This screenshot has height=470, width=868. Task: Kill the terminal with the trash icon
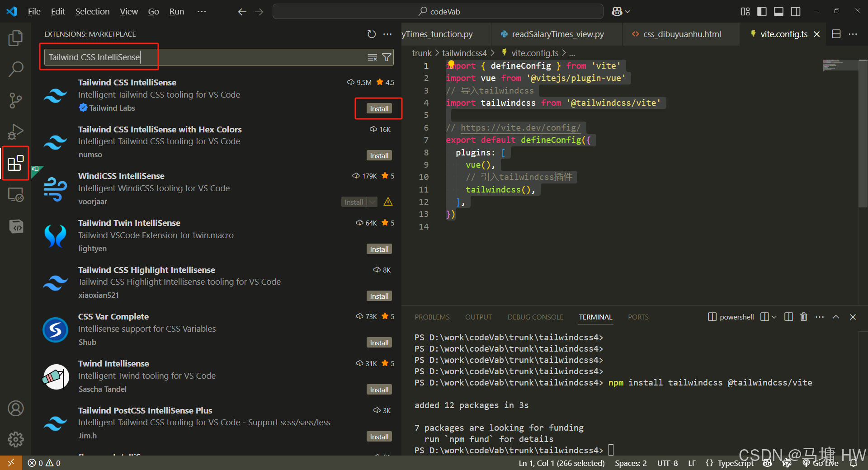[x=804, y=317]
